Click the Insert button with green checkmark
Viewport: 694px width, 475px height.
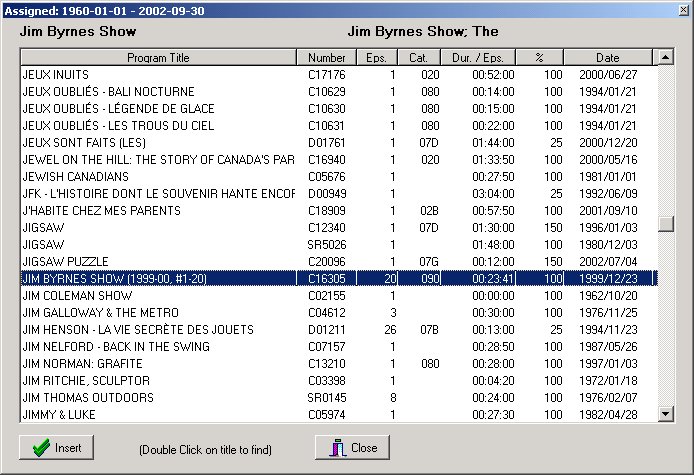pos(56,447)
